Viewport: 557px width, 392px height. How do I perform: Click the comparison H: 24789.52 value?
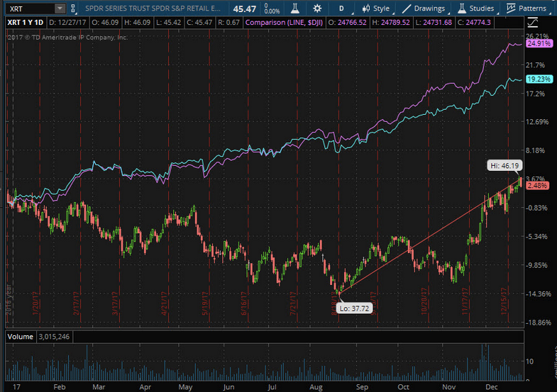coord(391,23)
